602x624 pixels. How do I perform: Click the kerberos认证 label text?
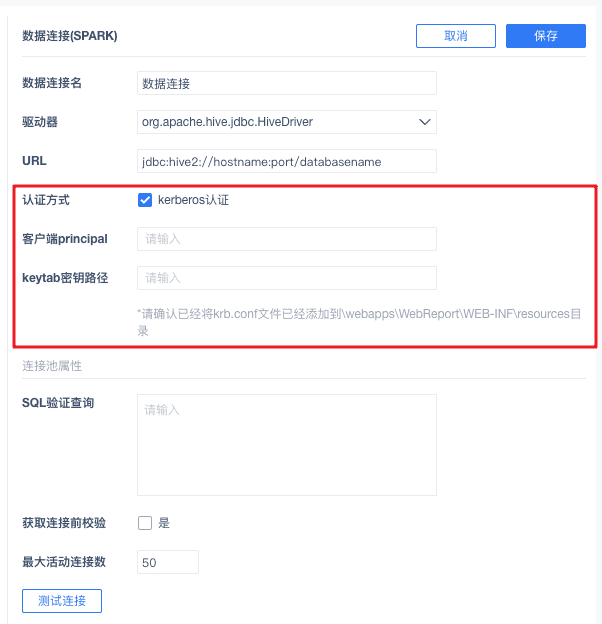point(193,200)
